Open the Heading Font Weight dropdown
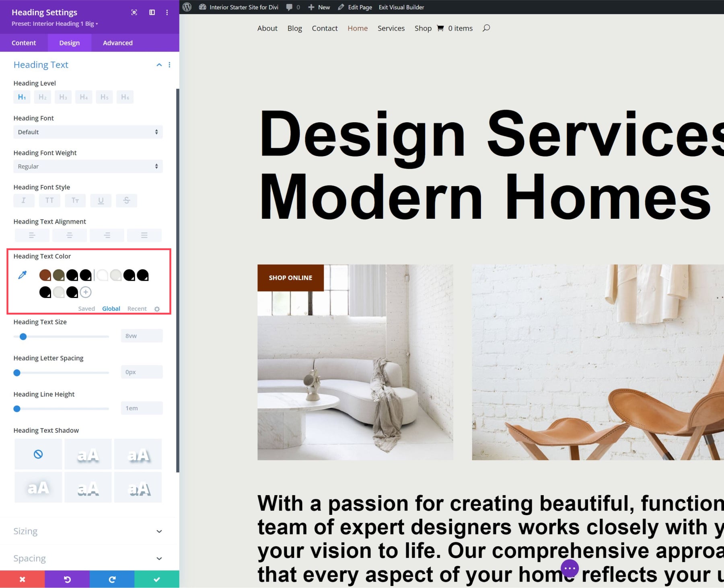This screenshot has height=588, width=724. (88, 166)
